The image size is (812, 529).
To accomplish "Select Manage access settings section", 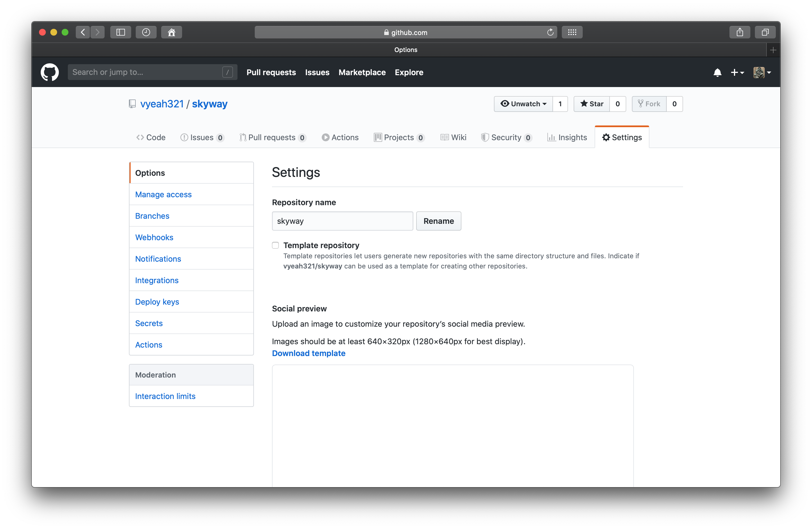I will click(x=163, y=194).
